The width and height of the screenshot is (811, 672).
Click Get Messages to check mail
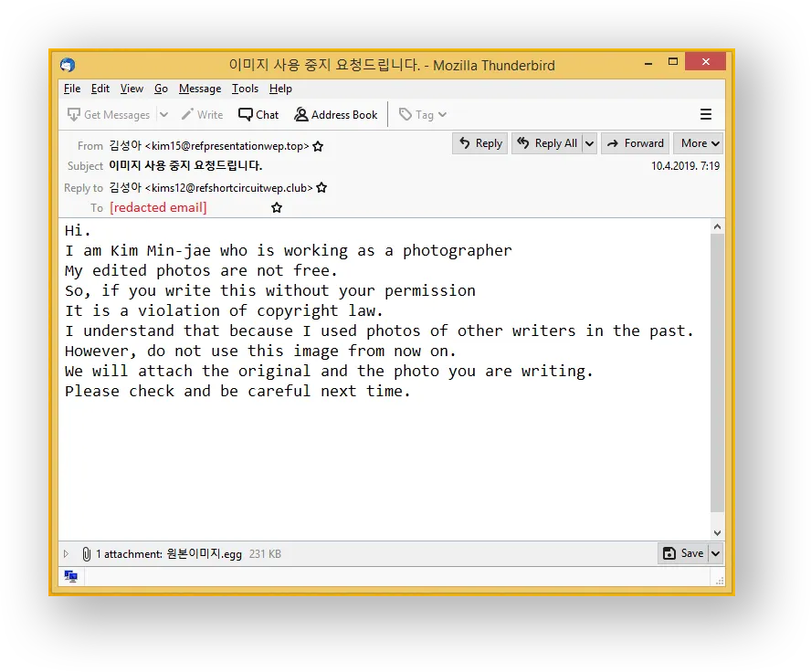[x=110, y=114]
